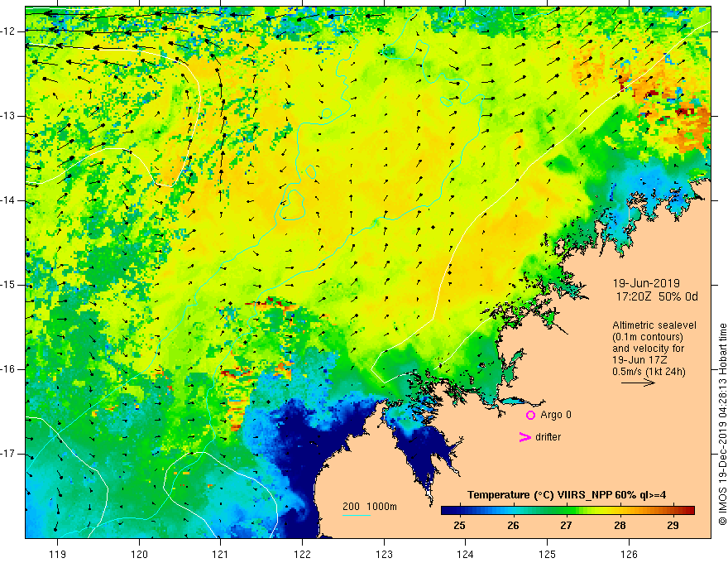Click the '0.5m/s (1kt 24h)' label
The height and width of the screenshot is (563, 728).
pyautogui.click(x=649, y=372)
